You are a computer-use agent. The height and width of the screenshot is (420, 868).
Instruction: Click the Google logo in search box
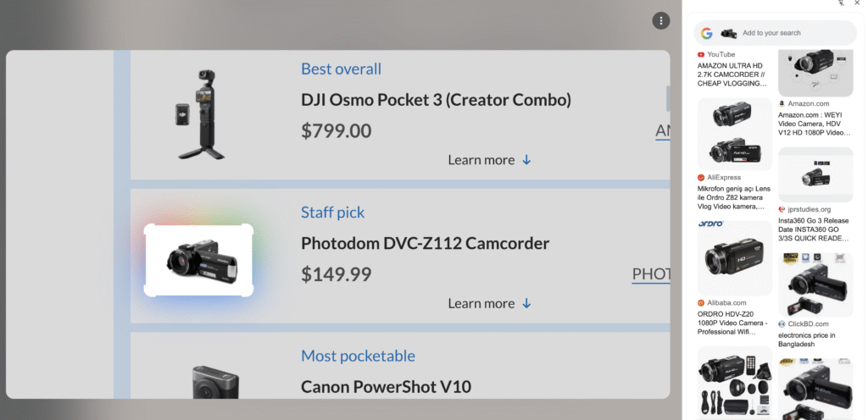(707, 33)
